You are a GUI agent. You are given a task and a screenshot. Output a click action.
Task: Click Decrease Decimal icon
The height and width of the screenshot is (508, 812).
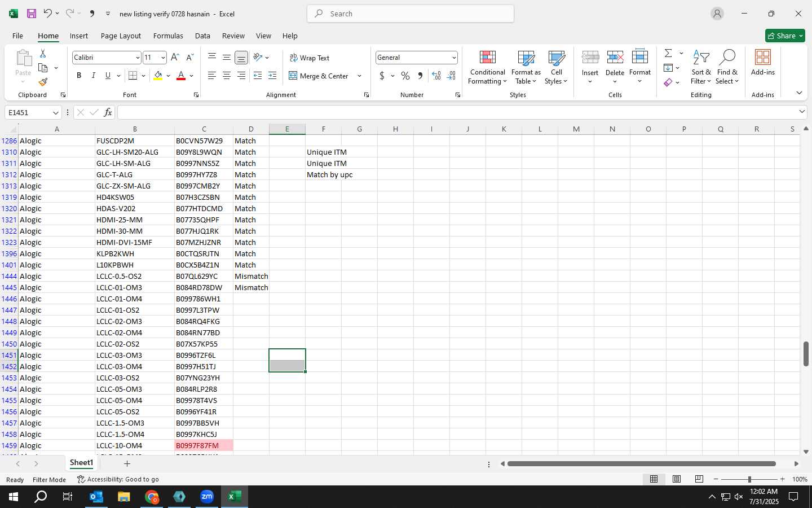[x=451, y=76]
